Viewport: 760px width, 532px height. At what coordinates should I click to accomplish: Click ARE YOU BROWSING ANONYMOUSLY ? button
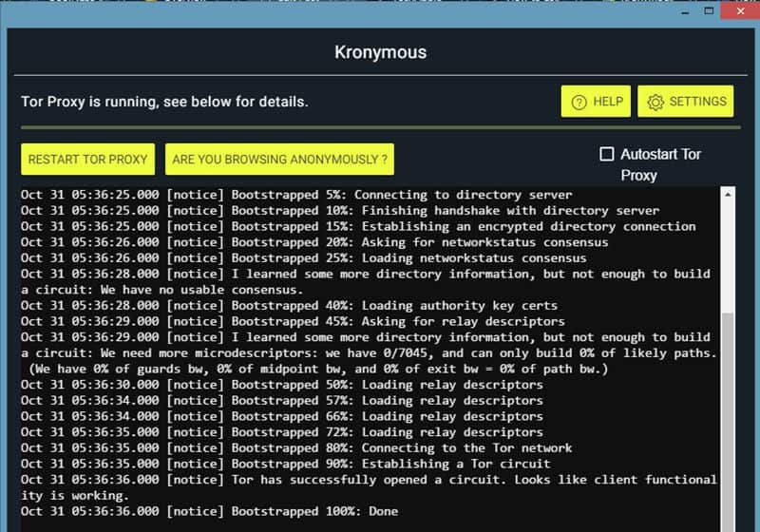pyautogui.click(x=279, y=160)
